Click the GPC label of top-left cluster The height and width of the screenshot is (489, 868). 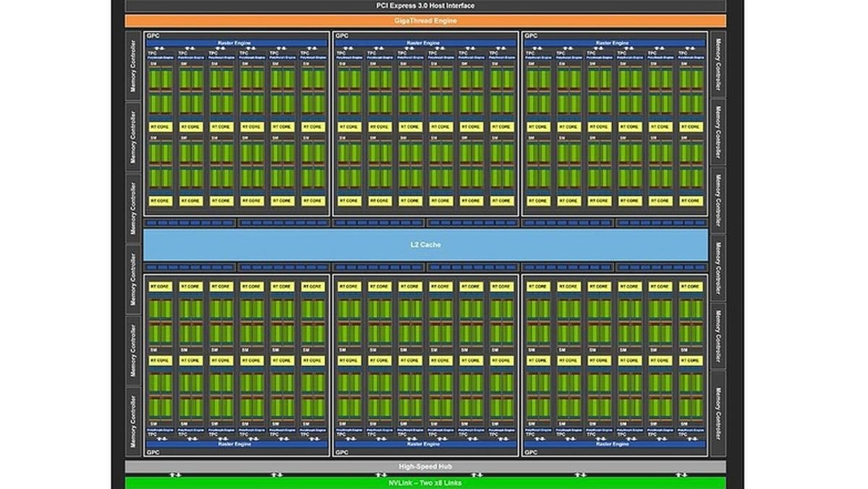coord(153,35)
